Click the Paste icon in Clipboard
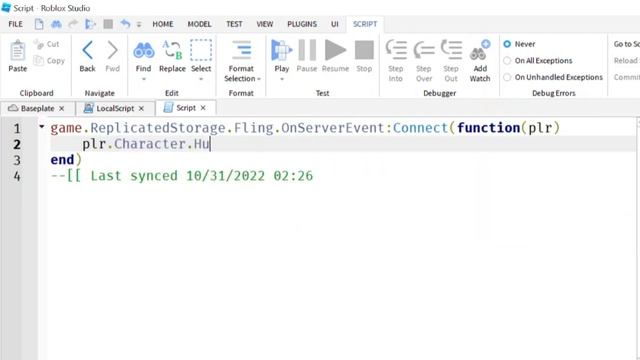 click(x=18, y=51)
